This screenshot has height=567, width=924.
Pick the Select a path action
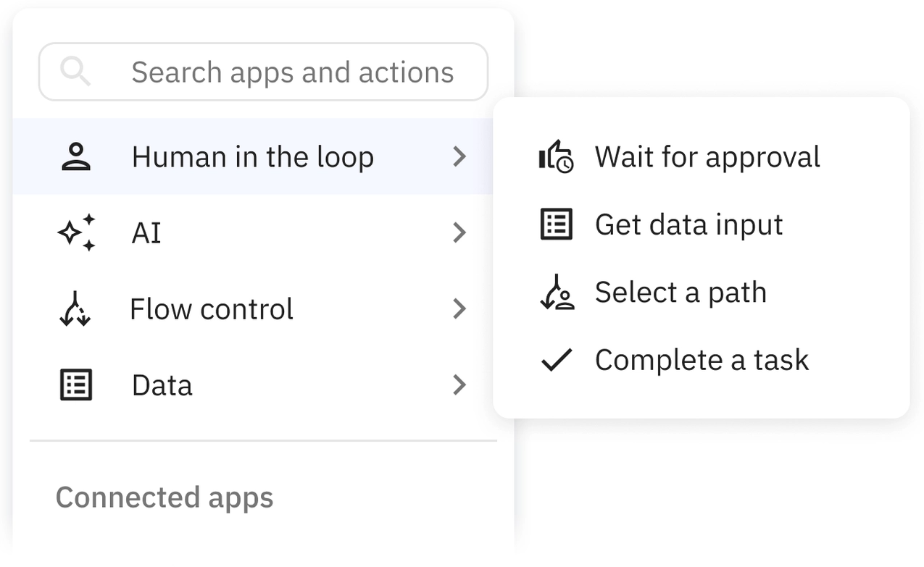pyautogui.click(x=680, y=293)
